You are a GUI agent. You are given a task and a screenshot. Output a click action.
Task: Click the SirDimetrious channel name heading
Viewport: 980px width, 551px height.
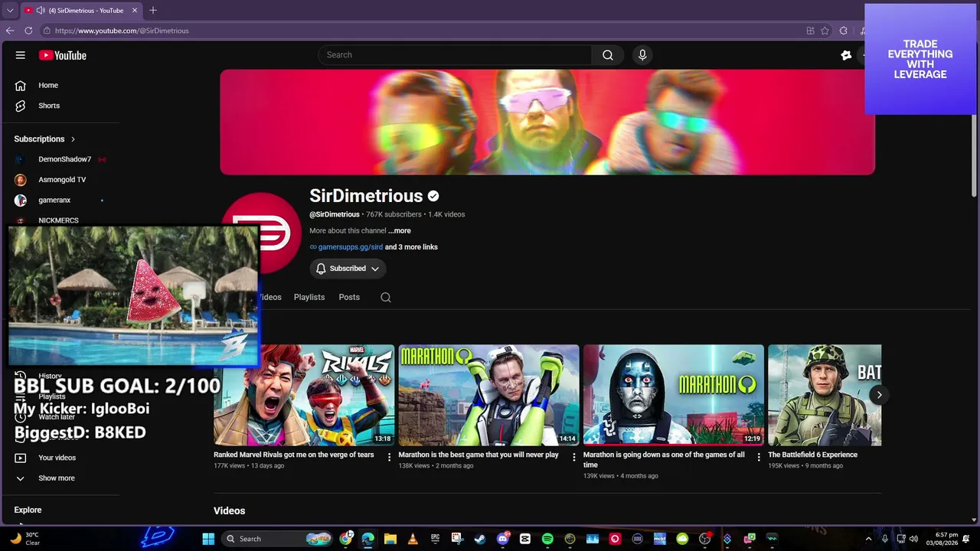366,196
